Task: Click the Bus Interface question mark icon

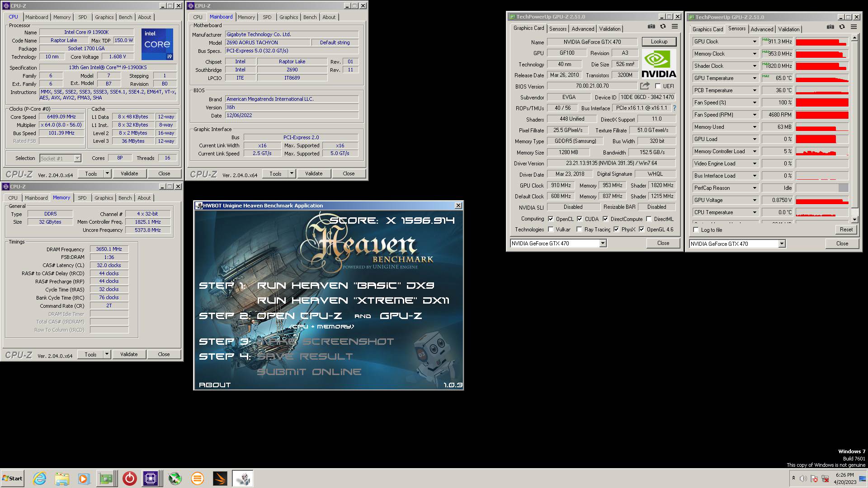Action: 675,108
